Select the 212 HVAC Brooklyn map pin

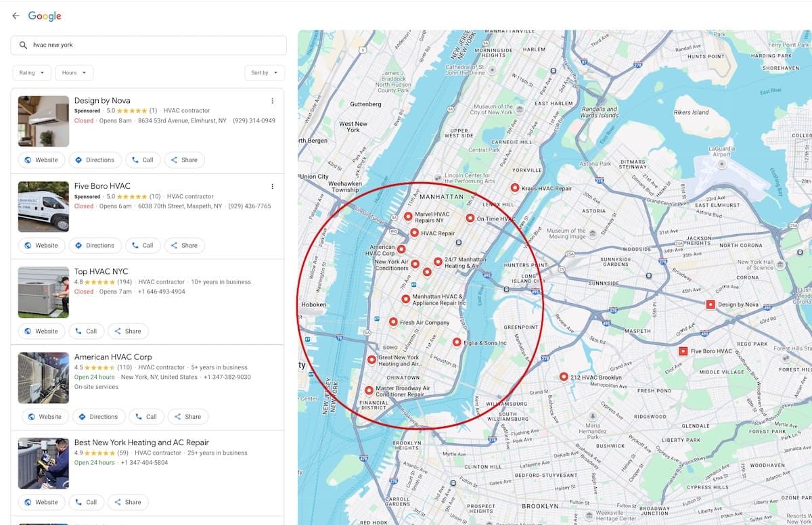(x=564, y=377)
